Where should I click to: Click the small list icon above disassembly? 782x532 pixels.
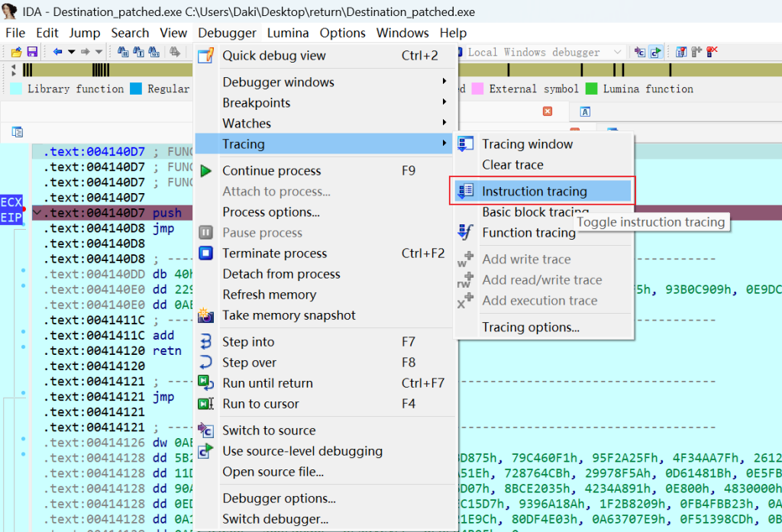point(18,132)
